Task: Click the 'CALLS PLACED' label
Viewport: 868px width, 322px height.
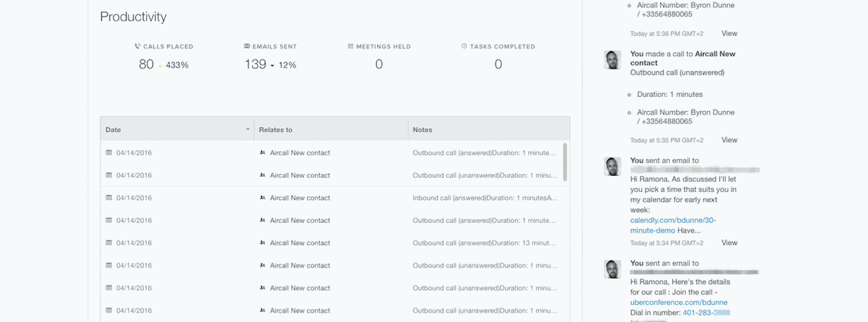Action: [168, 47]
